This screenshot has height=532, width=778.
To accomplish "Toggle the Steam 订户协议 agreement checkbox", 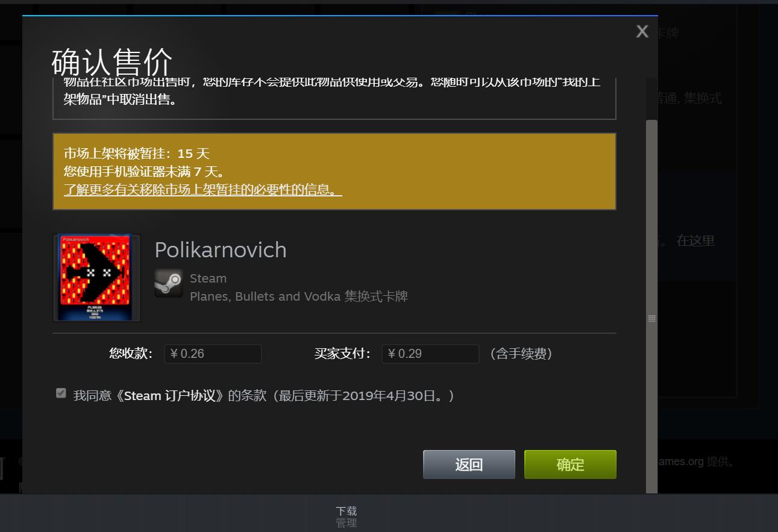I will tap(61, 393).
